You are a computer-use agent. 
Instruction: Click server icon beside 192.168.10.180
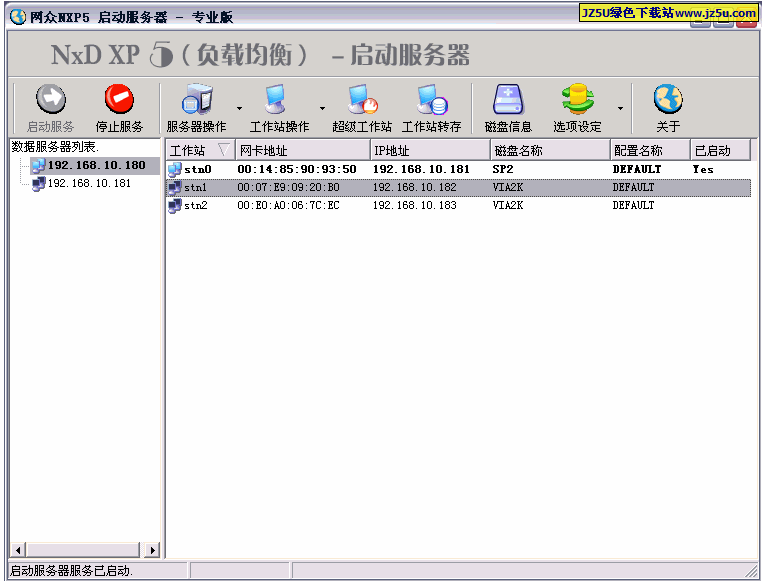(x=38, y=166)
